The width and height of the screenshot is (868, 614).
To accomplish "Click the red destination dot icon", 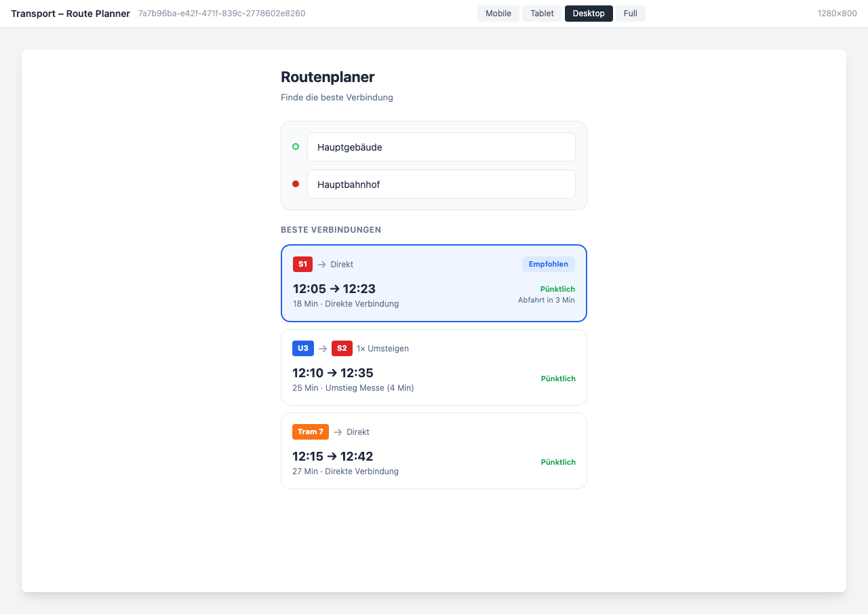I will pos(295,184).
